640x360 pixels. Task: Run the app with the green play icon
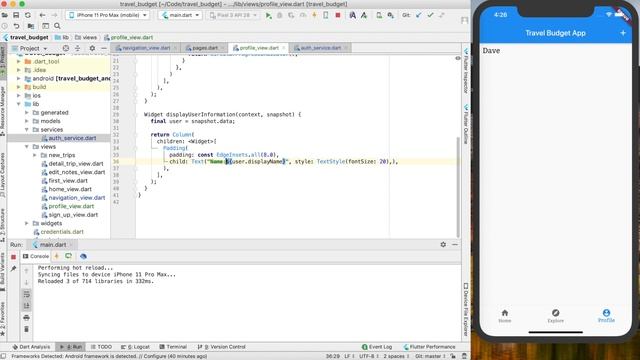[x=268, y=15]
